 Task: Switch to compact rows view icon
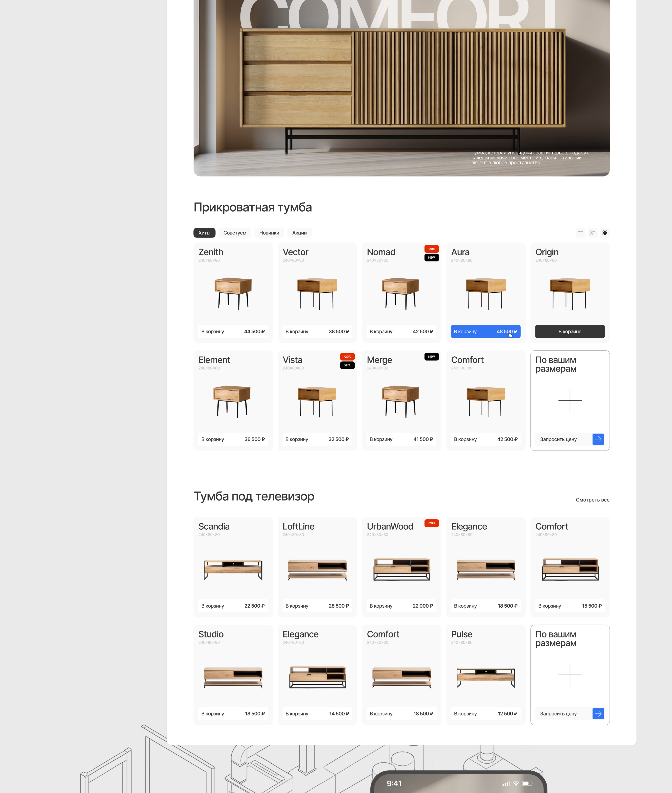click(580, 233)
